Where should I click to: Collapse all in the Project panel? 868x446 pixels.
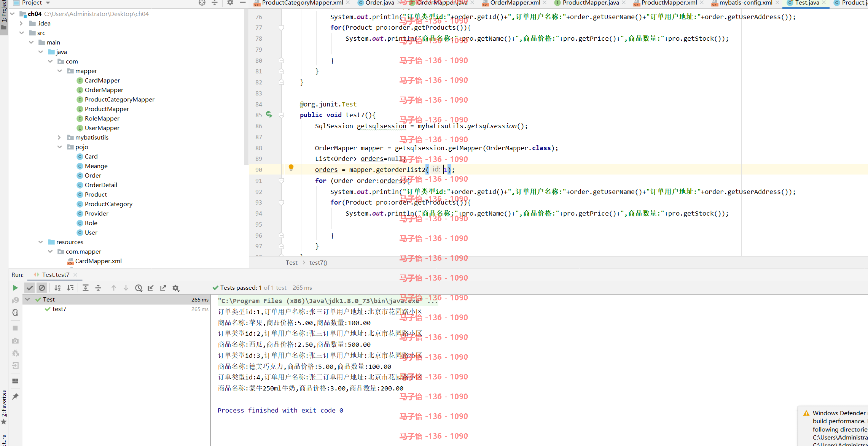click(x=215, y=3)
